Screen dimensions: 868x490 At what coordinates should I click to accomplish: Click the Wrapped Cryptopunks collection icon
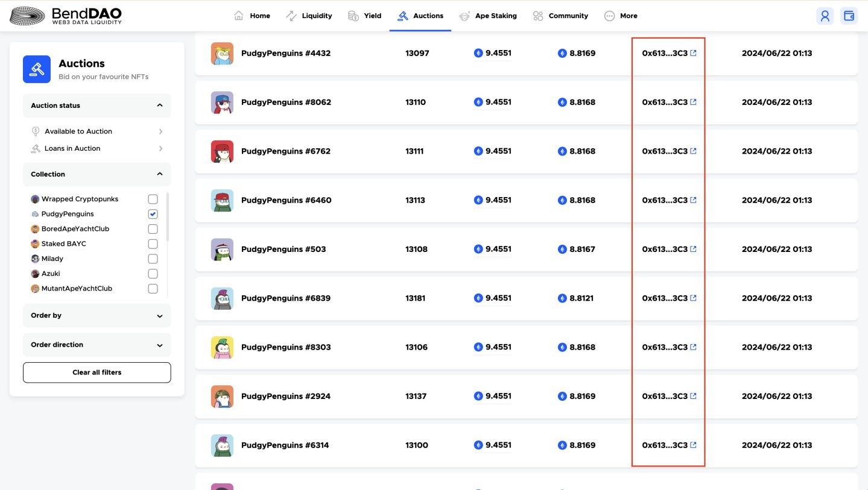click(x=35, y=199)
